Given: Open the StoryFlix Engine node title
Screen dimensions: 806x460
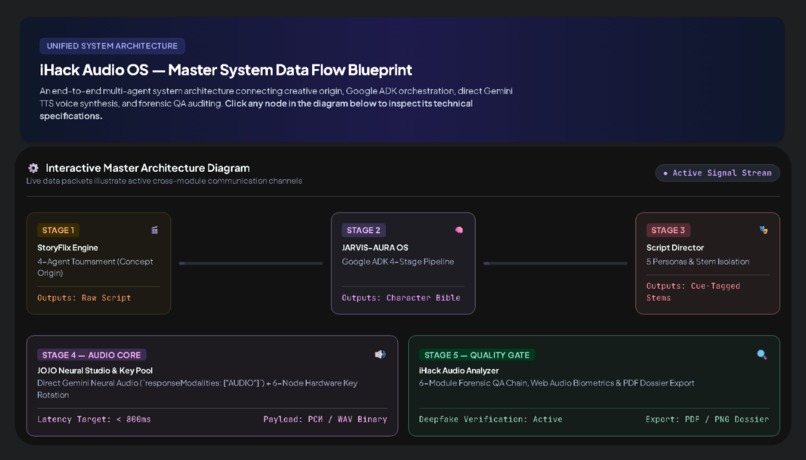Looking at the screenshot, I should (x=67, y=248).
